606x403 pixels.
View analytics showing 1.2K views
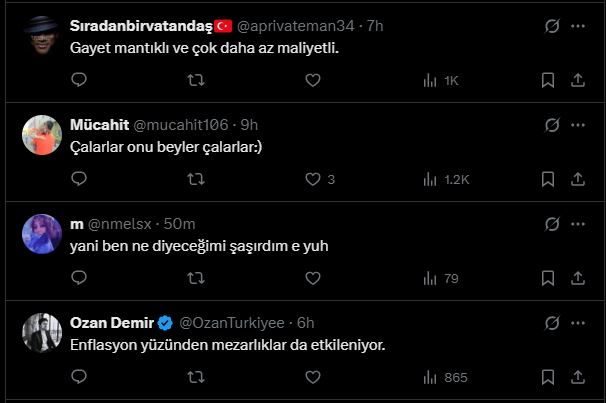click(446, 179)
